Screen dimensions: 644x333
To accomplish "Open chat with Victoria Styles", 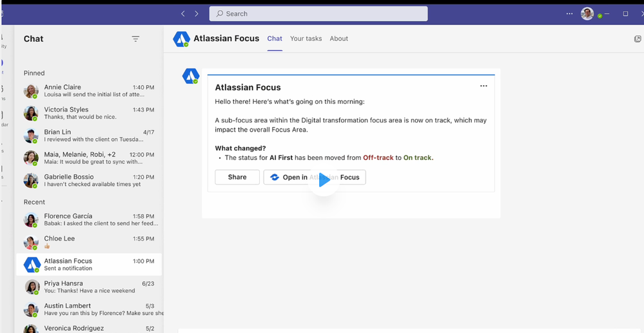I will pos(89,113).
